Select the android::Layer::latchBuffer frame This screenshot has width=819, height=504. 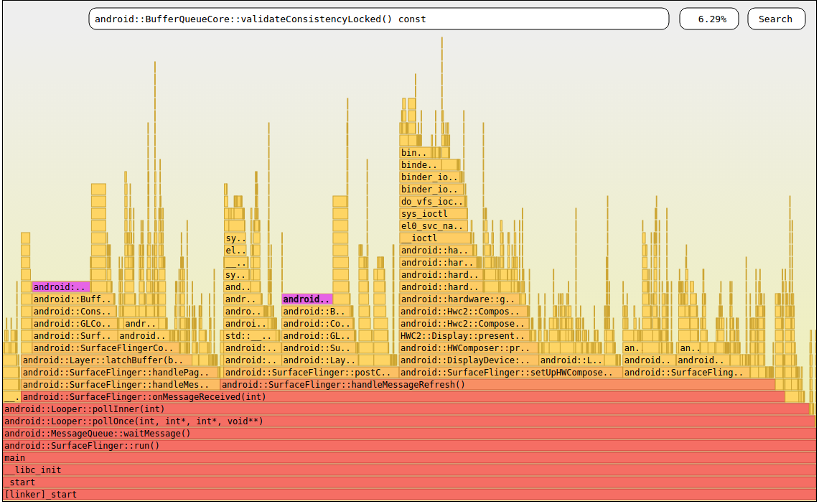point(108,360)
